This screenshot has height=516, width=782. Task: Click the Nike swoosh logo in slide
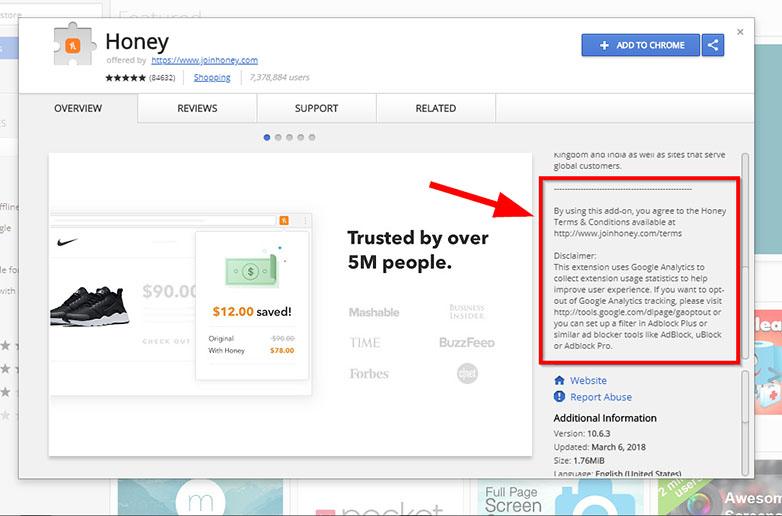[x=67, y=242]
